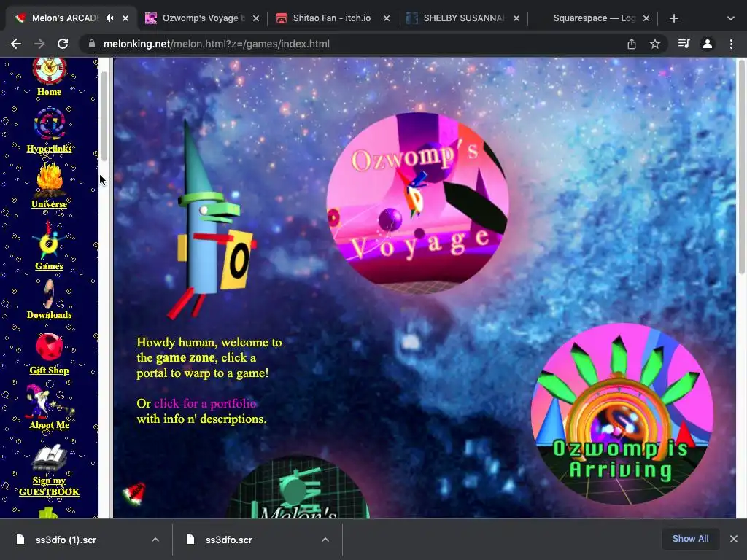Follow the Downloads text link

(x=49, y=315)
